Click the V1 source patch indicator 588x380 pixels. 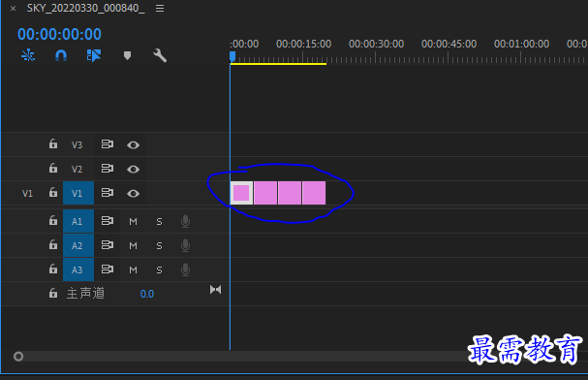pos(27,194)
